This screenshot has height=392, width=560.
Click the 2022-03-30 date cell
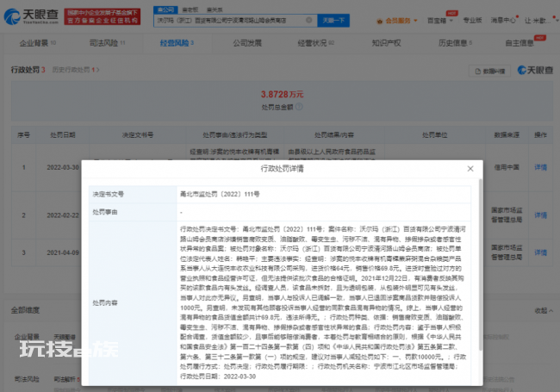click(x=63, y=167)
